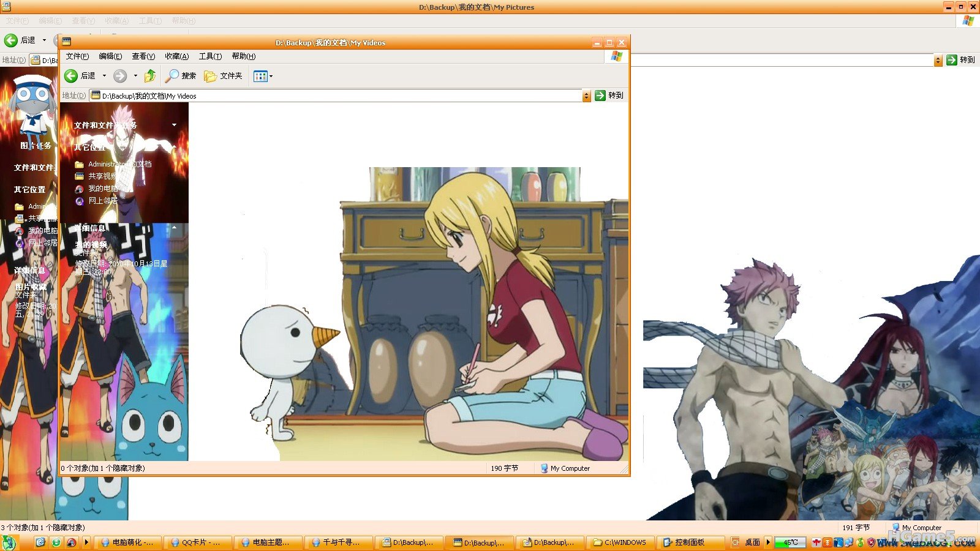Click the Start button on the taskbar
The width and height of the screenshot is (980, 551).
pyautogui.click(x=9, y=542)
